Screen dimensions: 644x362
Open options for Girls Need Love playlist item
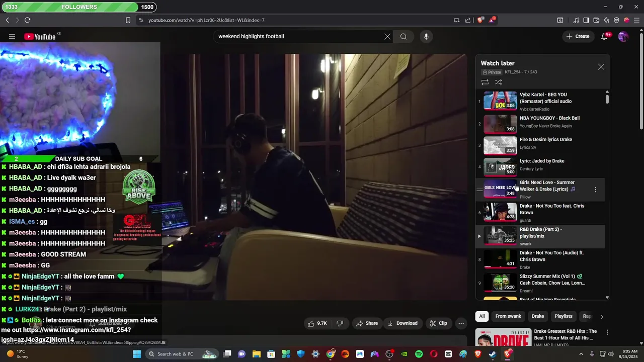[x=595, y=190]
